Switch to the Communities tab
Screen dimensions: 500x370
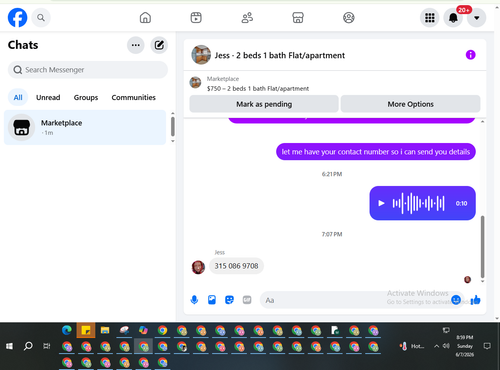pos(133,97)
